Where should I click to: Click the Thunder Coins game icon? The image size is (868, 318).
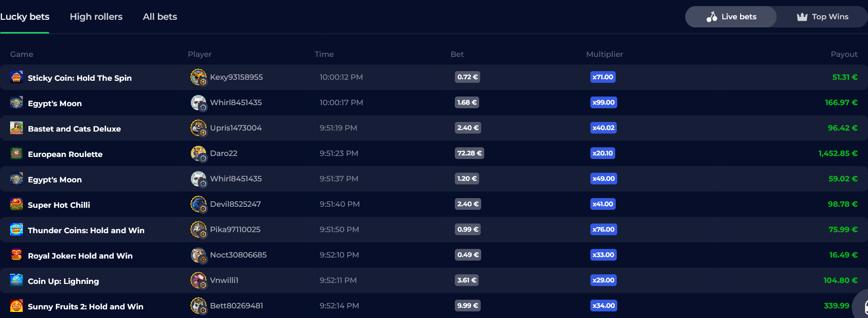tap(16, 230)
